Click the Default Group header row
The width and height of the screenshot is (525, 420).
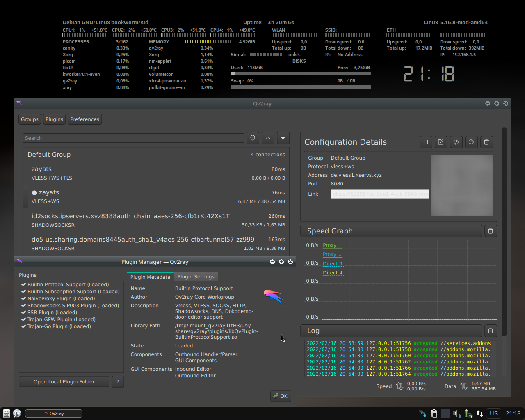pyautogui.click(x=156, y=155)
